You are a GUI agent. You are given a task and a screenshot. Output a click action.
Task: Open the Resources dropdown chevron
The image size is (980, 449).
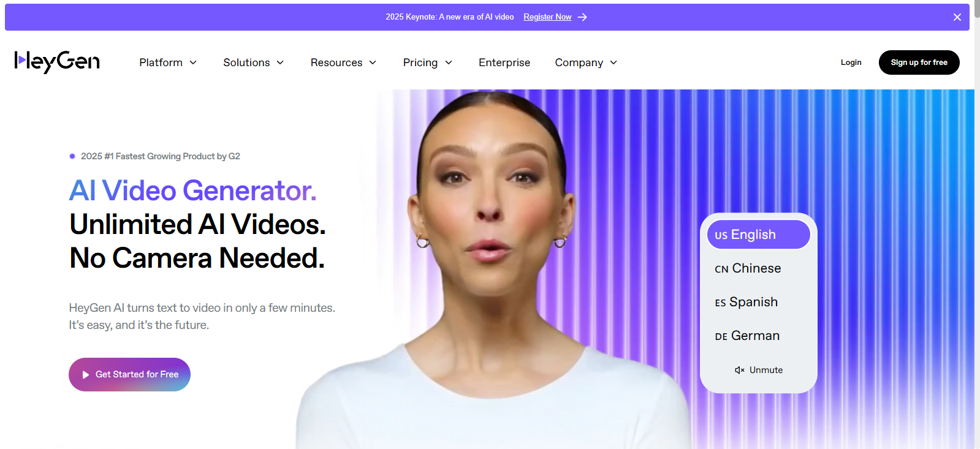[373, 62]
